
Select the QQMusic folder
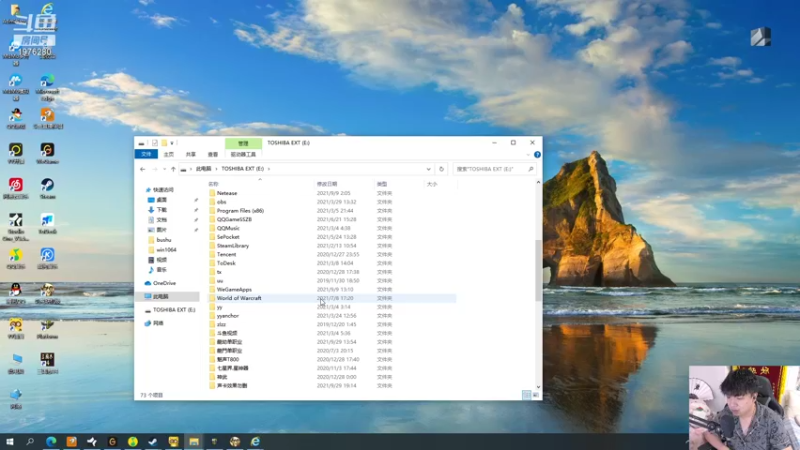click(228, 228)
